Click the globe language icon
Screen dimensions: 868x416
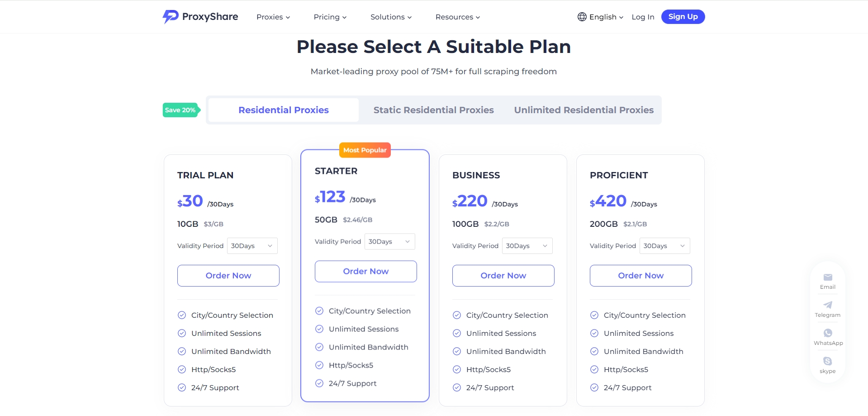click(x=582, y=17)
